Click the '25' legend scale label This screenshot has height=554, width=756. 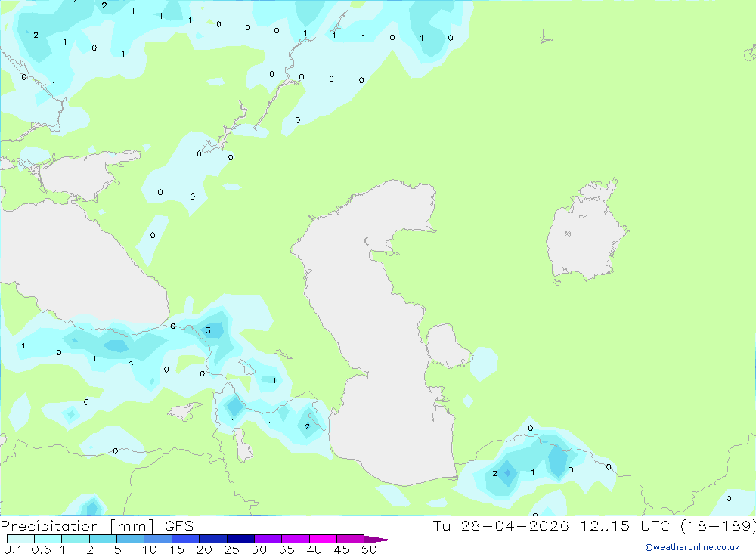pyautogui.click(x=231, y=549)
